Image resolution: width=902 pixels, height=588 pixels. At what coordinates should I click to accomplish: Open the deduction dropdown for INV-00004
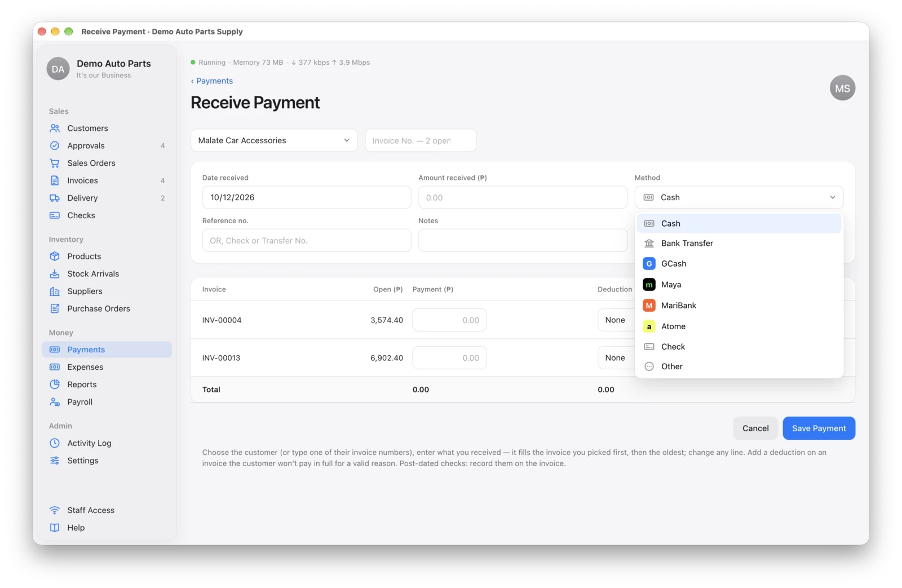tap(616, 320)
